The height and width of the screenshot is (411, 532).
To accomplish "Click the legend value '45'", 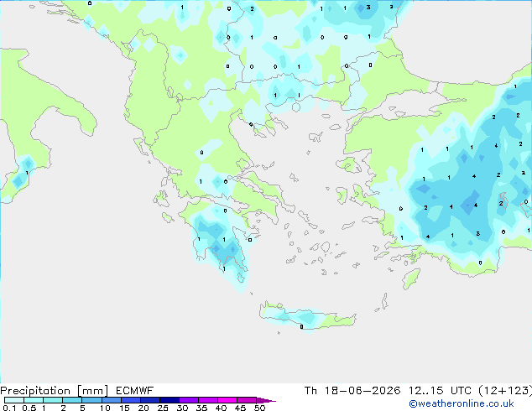I will [240, 408].
